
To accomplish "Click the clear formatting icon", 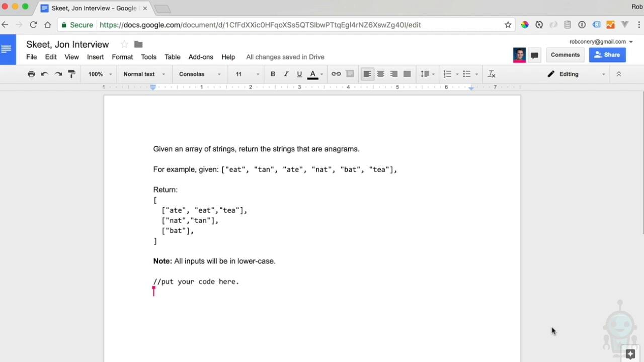I will (492, 74).
